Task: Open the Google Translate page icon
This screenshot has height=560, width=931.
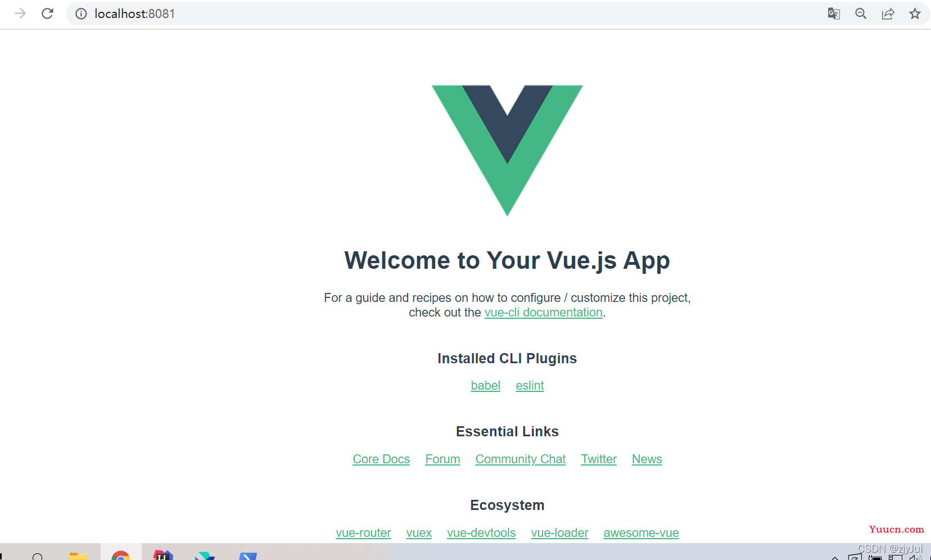Action: tap(834, 13)
